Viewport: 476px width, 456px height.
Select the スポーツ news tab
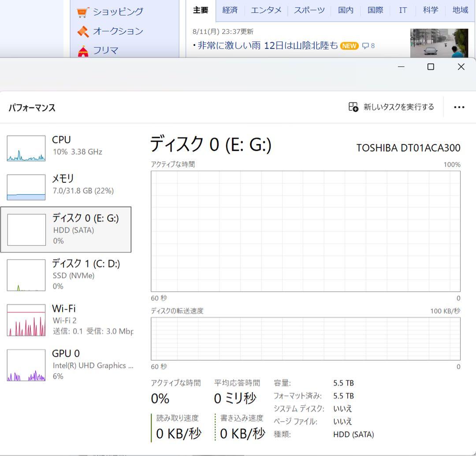pos(309,10)
